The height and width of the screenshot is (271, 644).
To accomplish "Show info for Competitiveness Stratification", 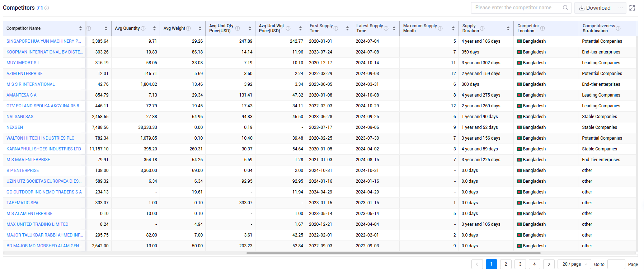I will coord(618,28).
